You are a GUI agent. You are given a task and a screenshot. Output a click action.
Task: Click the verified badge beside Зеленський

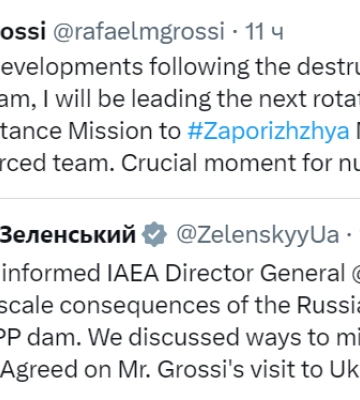pyautogui.click(x=154, y=235)
